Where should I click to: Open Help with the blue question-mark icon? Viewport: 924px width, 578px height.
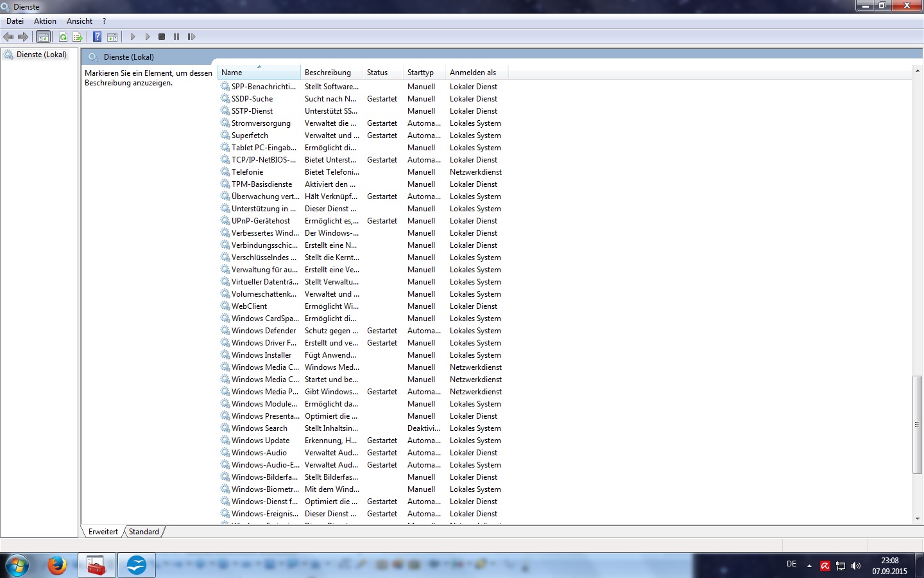coord(97,37)
